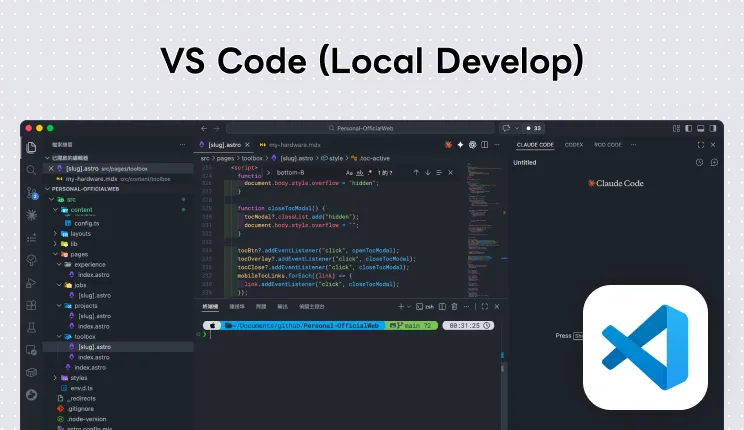This screenshot has width=744, height=430.
Task: Switch to the ROO CODE panel tab
Action: (x=608, y=145)
